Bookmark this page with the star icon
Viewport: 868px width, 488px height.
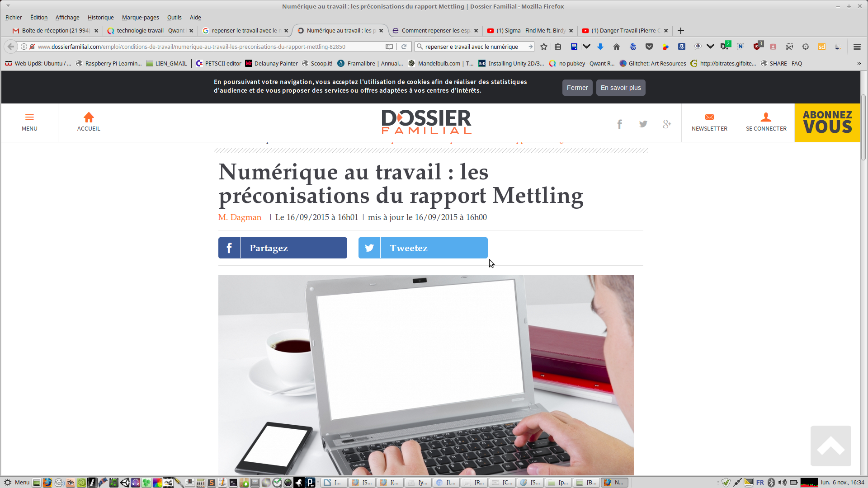(544, 47)
